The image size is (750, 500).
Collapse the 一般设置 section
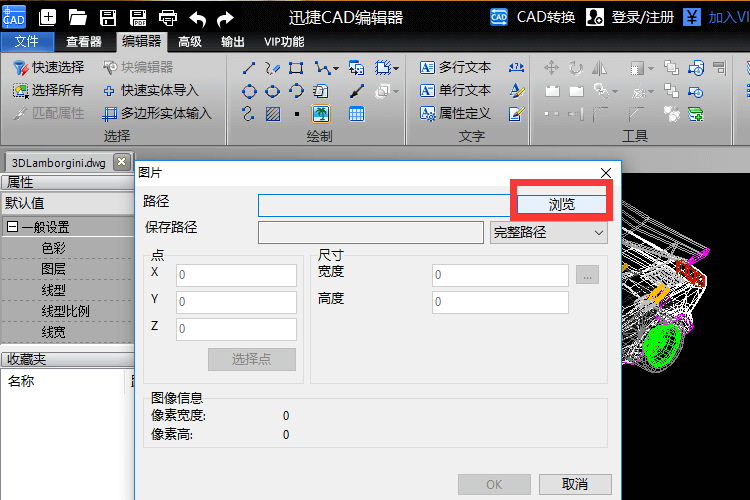[12, 227]
